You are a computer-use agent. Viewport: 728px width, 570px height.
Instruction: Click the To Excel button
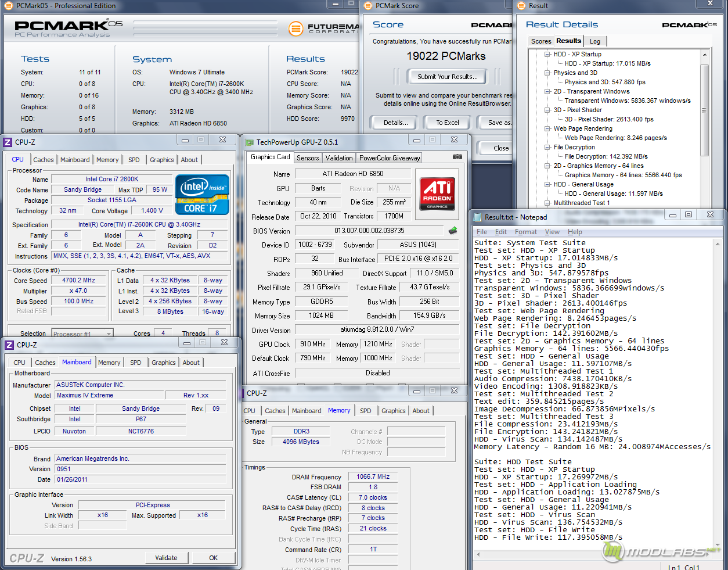click(448, 123)
